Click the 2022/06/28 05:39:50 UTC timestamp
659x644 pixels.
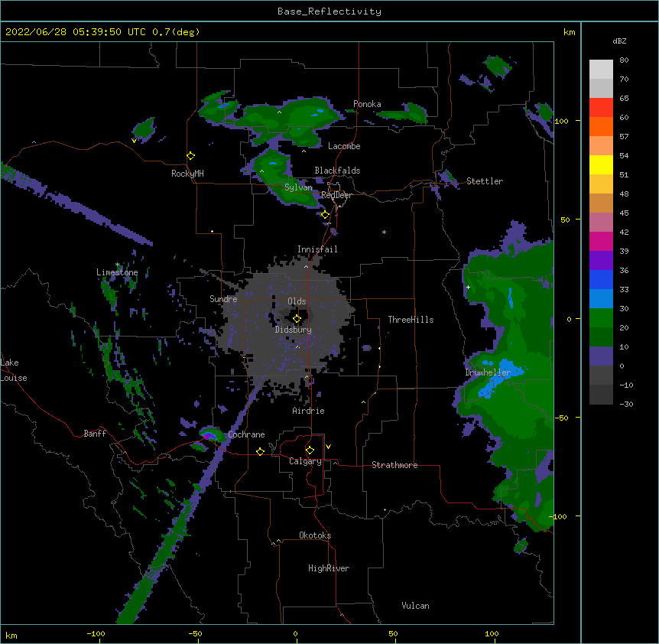(76, 32)
